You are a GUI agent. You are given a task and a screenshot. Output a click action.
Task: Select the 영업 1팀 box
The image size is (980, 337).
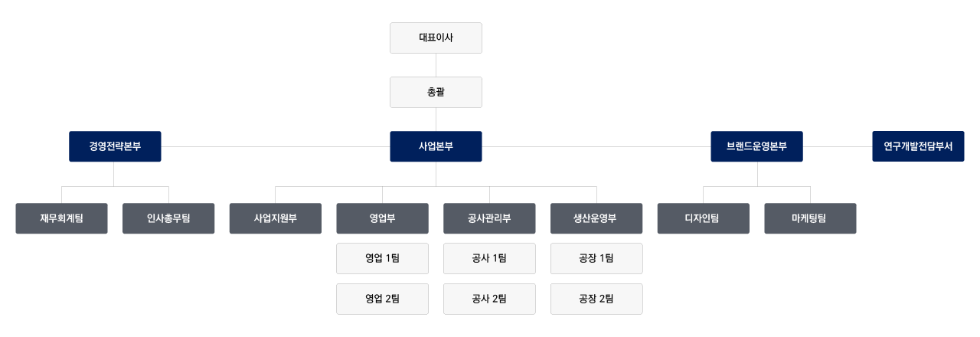(x=382, y=258)
